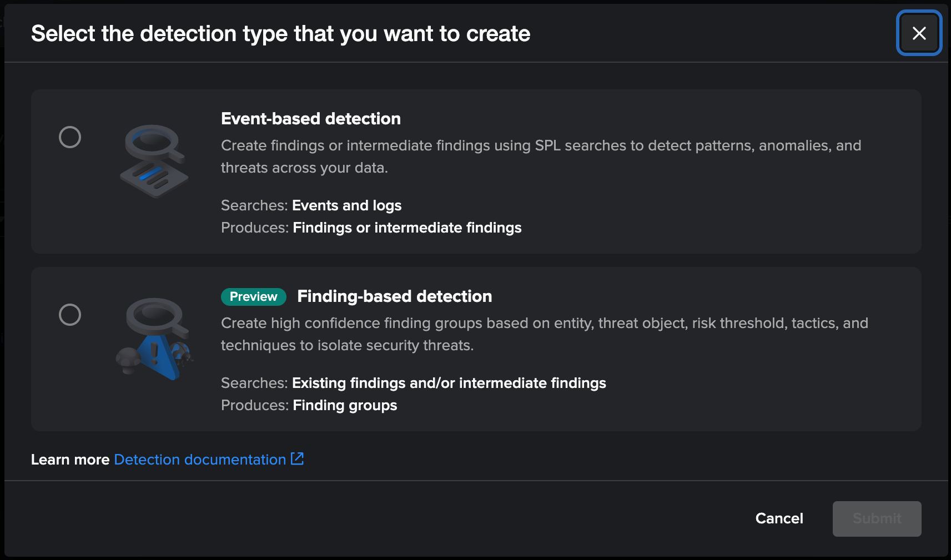951x560 pixels.
Task: Click the Event-based detection magnifier illustration
Action: click(x=154, y=161)
